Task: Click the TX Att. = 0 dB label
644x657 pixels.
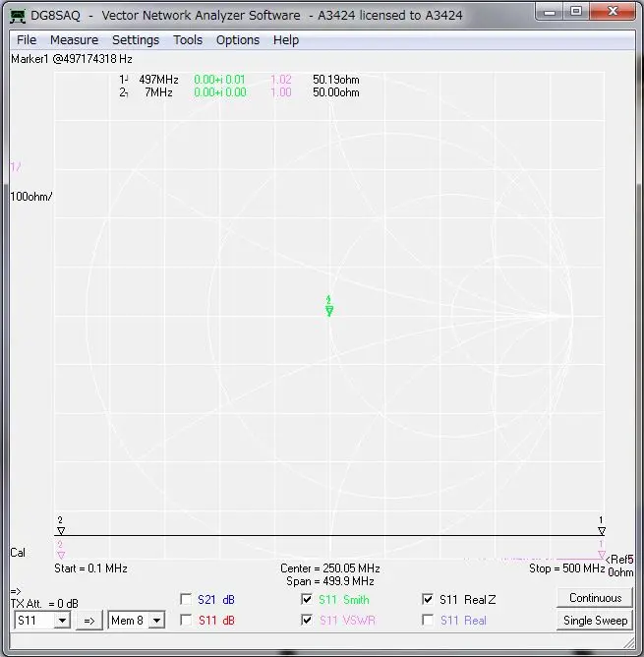Action: pyautogui.click(x=44, y=604)
